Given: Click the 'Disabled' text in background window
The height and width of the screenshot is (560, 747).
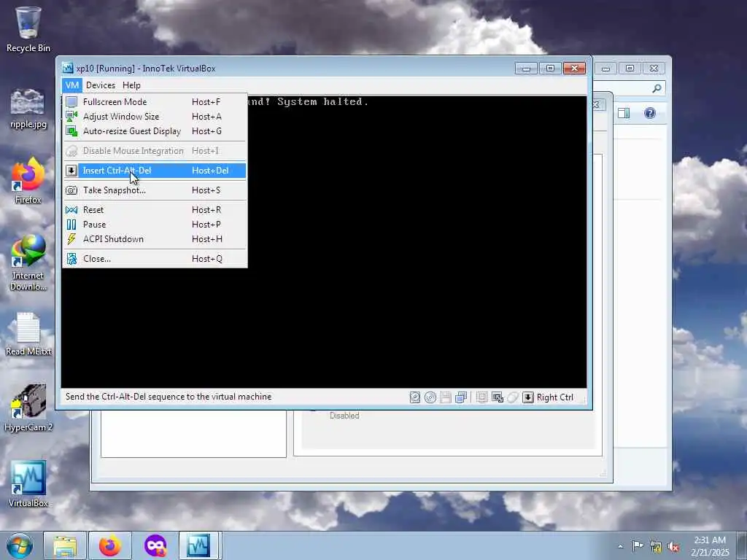Looking at the screenshot, I should coord(344,416).
